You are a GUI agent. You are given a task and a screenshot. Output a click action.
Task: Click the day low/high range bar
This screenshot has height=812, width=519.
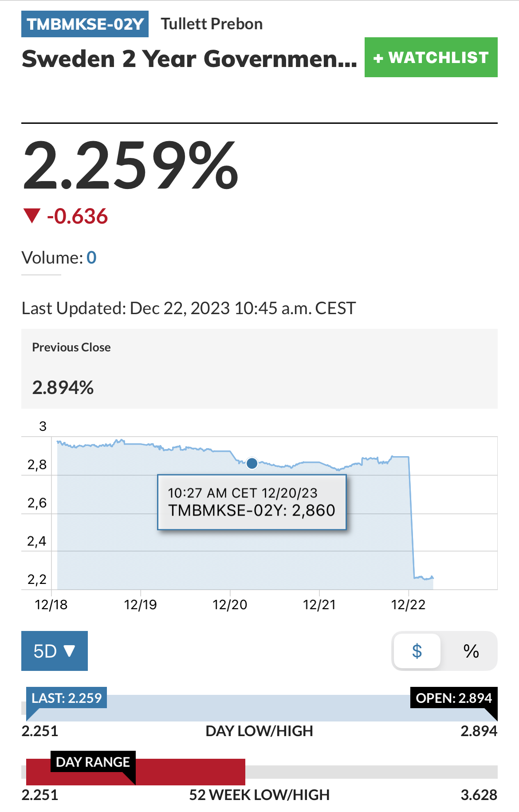tap(259, 708)
